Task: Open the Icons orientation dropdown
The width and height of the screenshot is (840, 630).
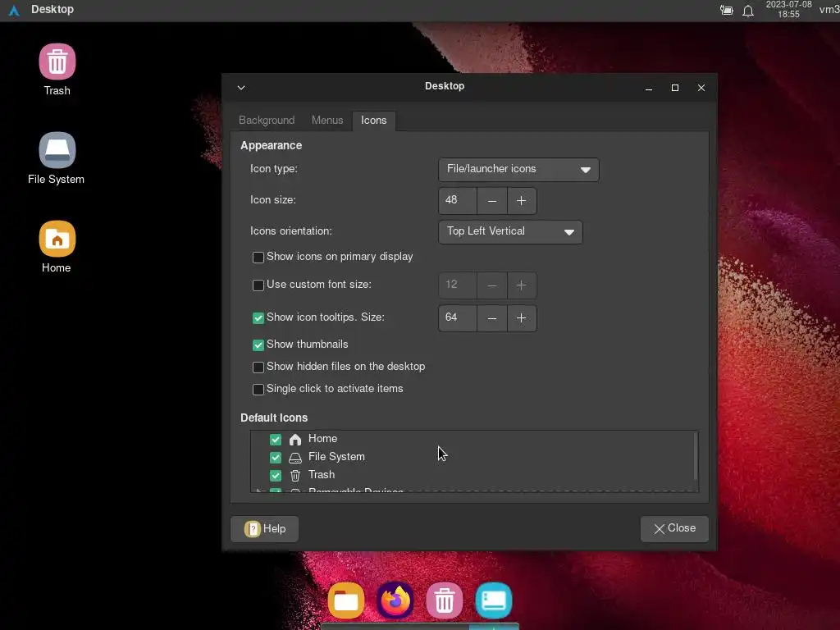Action: (510, 232)
